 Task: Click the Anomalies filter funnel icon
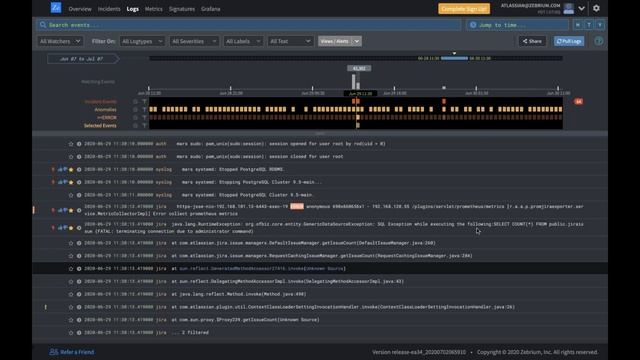[144, 109]
